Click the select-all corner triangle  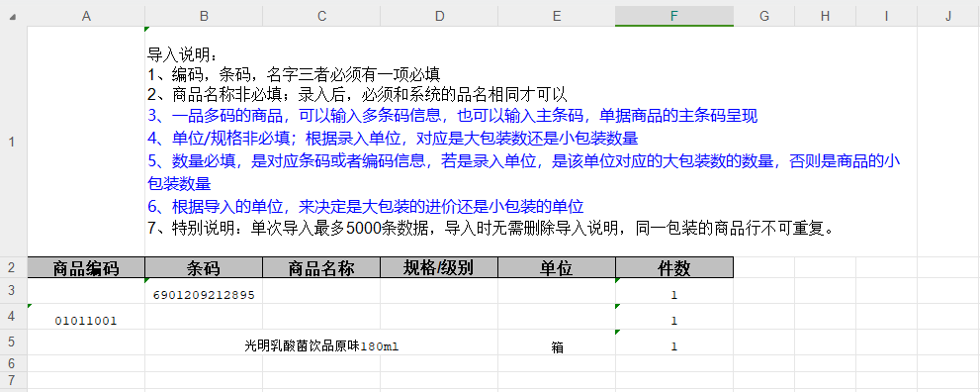click(13, 16)
